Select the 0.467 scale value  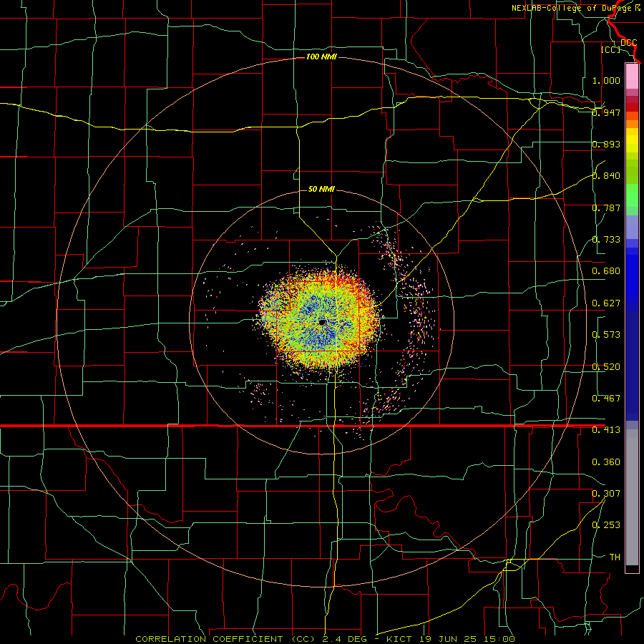click(606, 399)
